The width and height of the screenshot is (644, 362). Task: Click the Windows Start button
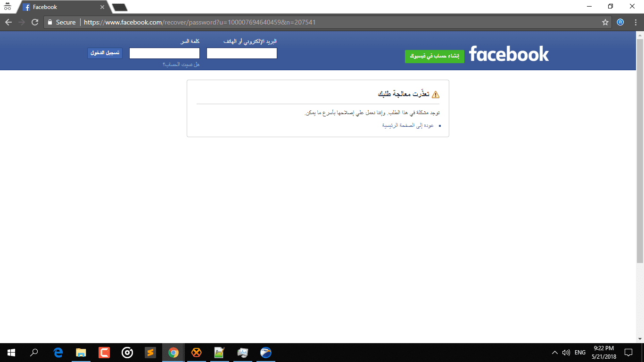click(x=11, y=353)
